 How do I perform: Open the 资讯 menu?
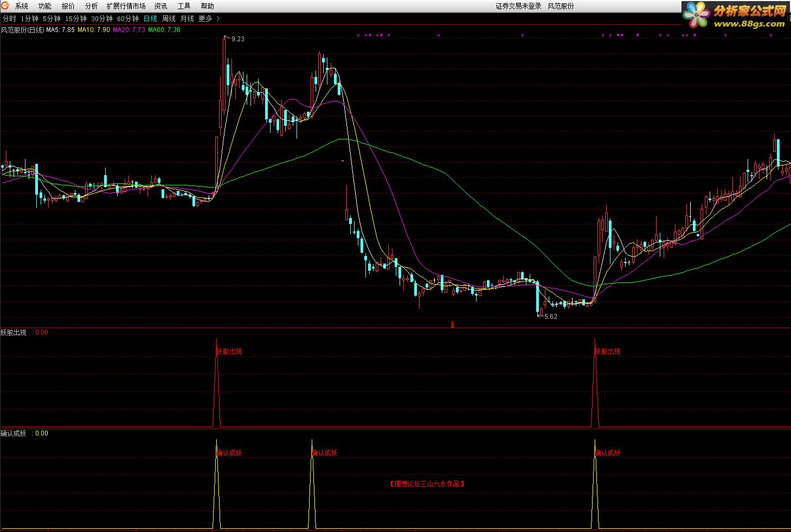[x=160, y=6]
